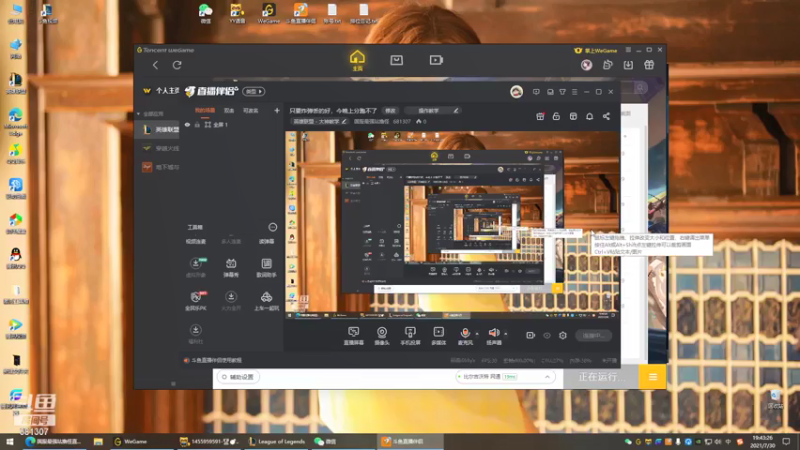
Task: Select 全屏 1 source row
Action: 232,124
